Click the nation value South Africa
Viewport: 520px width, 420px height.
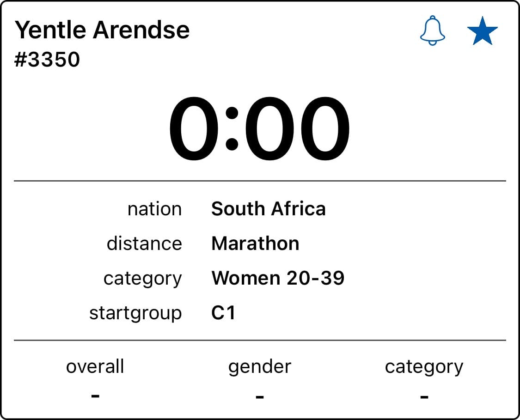269,209
